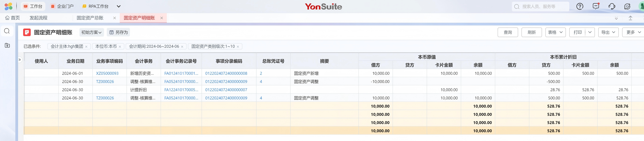Remove the 会计主体:hgh集团 filter condition

[86, 47]
